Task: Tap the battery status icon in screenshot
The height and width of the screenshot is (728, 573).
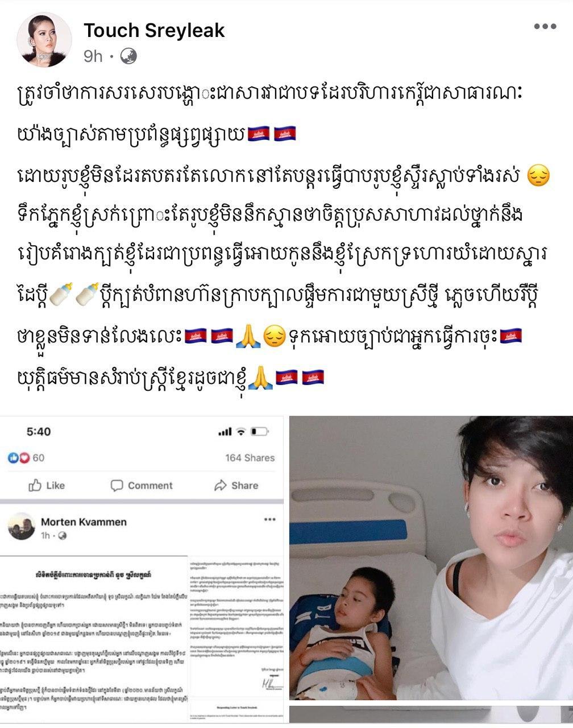Action: (260, 432)
